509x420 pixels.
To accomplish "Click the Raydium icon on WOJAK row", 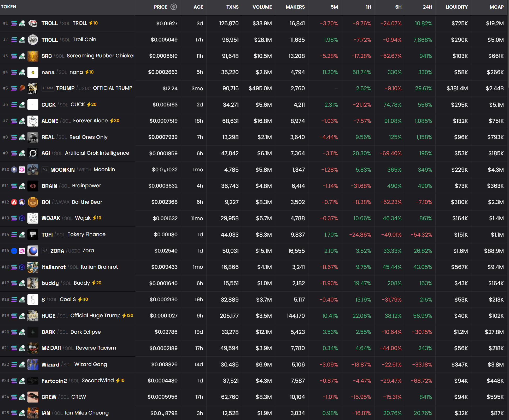I will (x=22, y=218).
